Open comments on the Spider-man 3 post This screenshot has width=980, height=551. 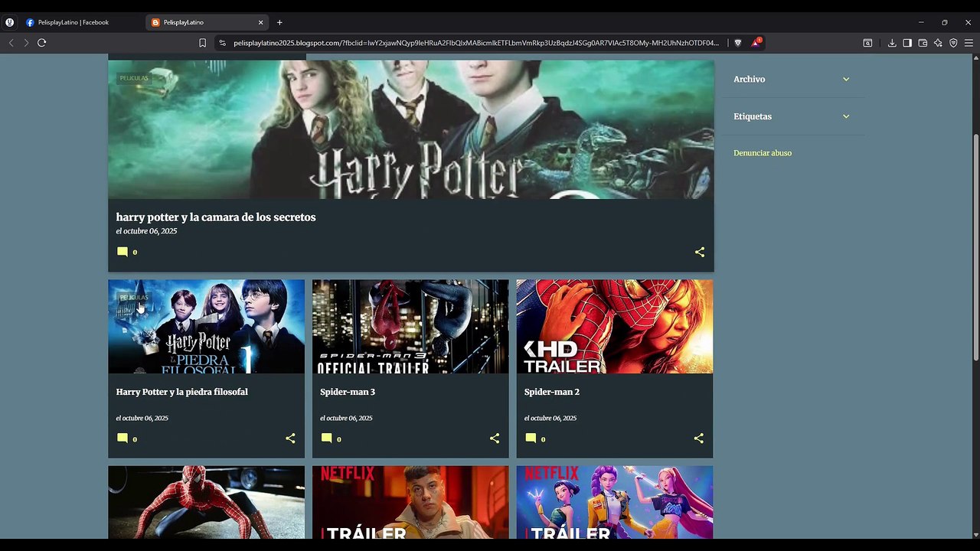click(x=331, y=439)
